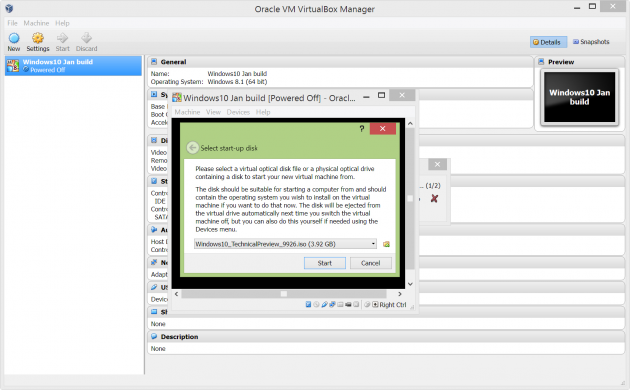
Task: Click the keyboard capture icon next to Right Ctrl
Action: coord(375,304)
